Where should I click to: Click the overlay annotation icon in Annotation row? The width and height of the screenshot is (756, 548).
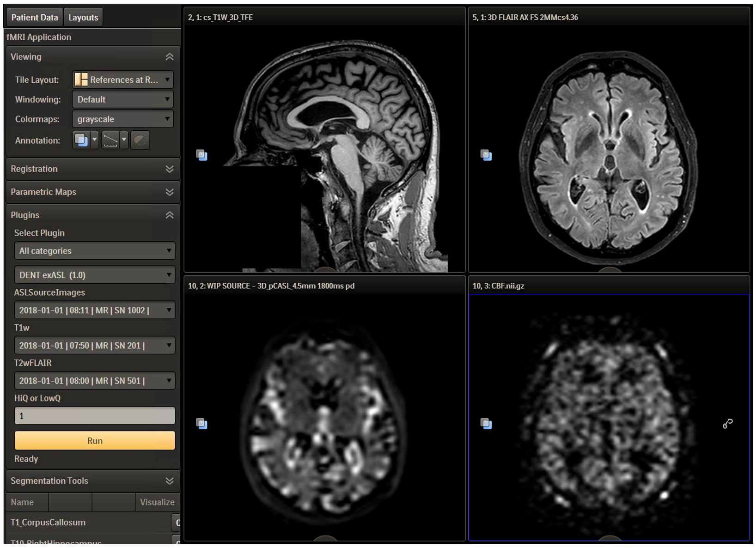[x=81, y=140]
